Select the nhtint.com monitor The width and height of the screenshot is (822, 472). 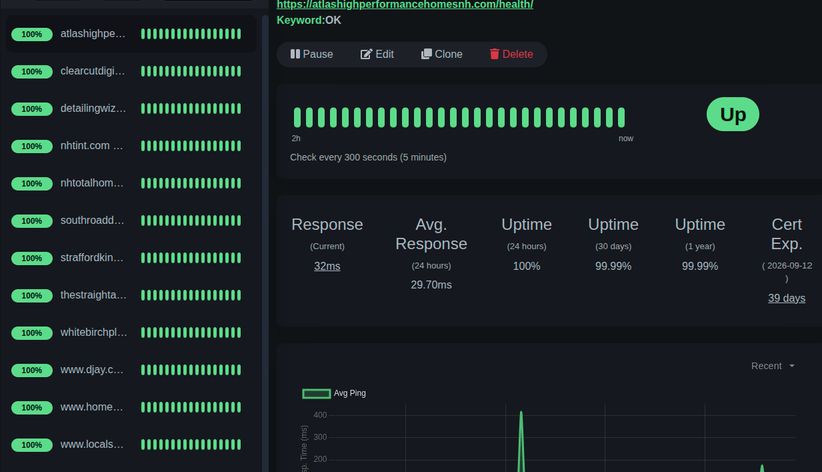click(x=131, y=146)
